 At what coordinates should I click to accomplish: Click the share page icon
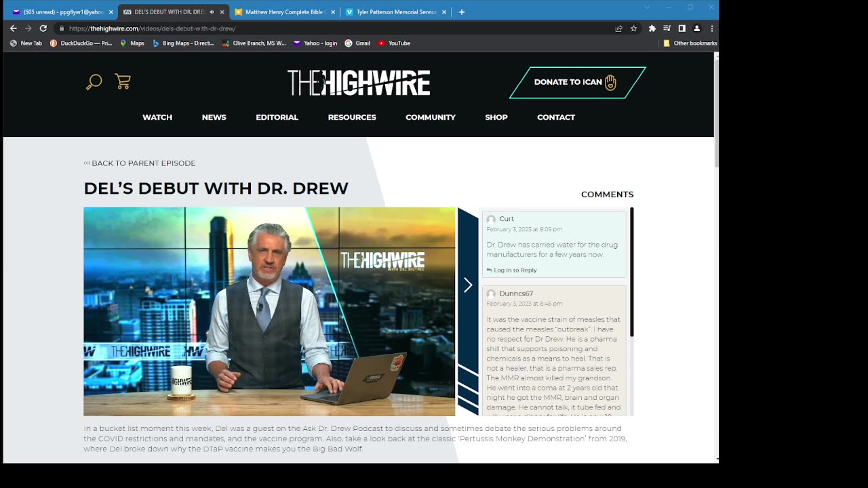[x=618, y=28]
